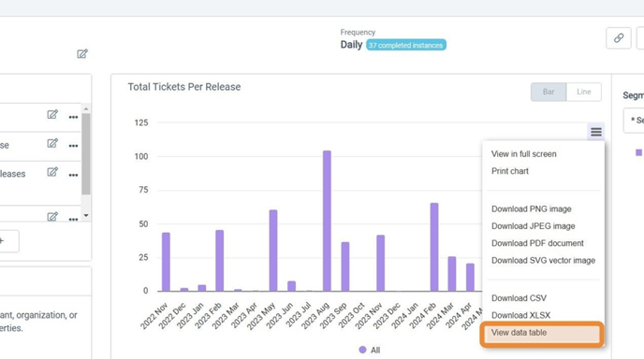644x359 pixels.
Task: Click the 2023 Feb bar in the chart
Action: (x=220, y=261)
